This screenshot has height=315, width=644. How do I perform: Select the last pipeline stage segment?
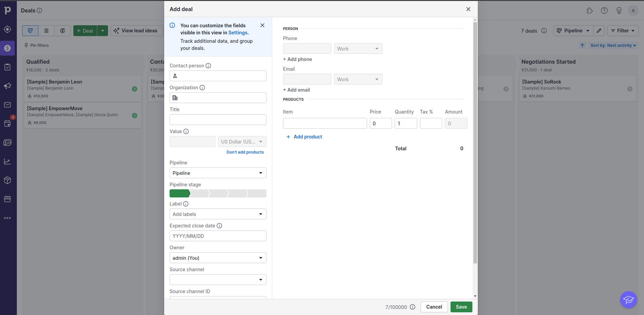pos(257,193)
